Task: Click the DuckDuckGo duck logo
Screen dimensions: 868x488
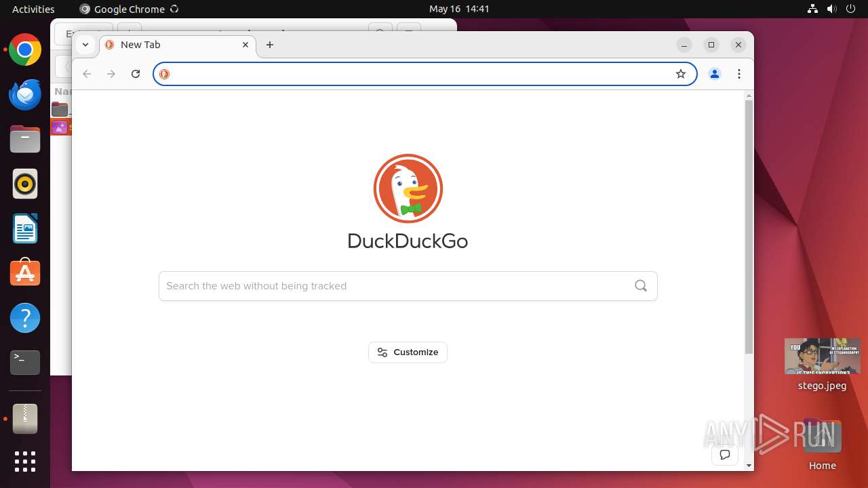Action: 408,188
